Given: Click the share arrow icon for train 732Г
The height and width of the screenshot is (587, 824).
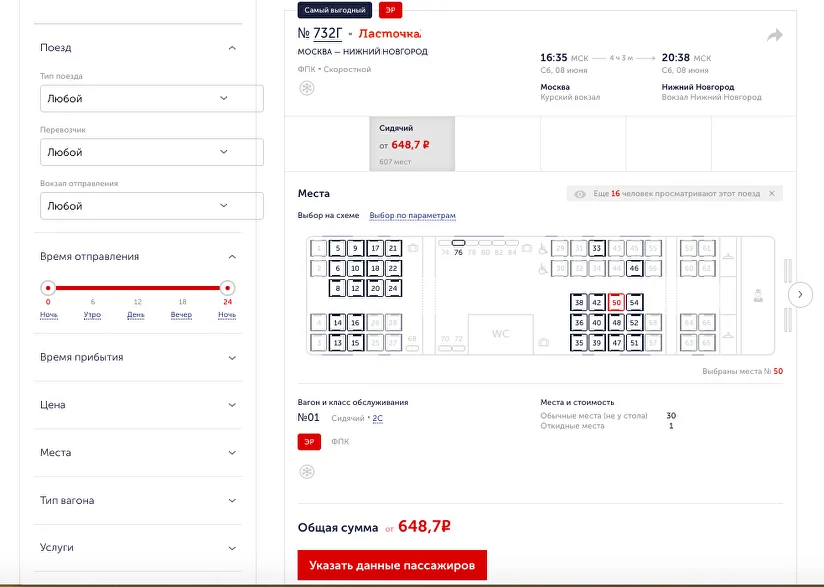Looking at the screenshot, I should (x=775, y=36).
